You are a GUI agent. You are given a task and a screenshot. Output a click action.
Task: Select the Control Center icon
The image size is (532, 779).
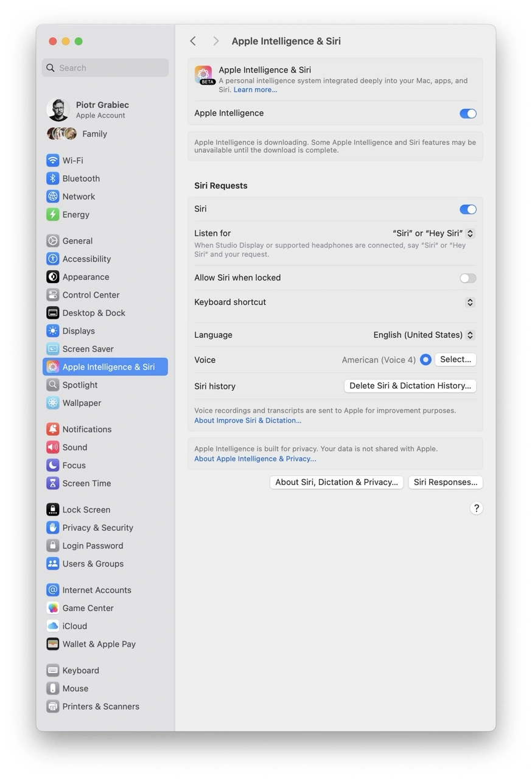(x=53, y=295)
